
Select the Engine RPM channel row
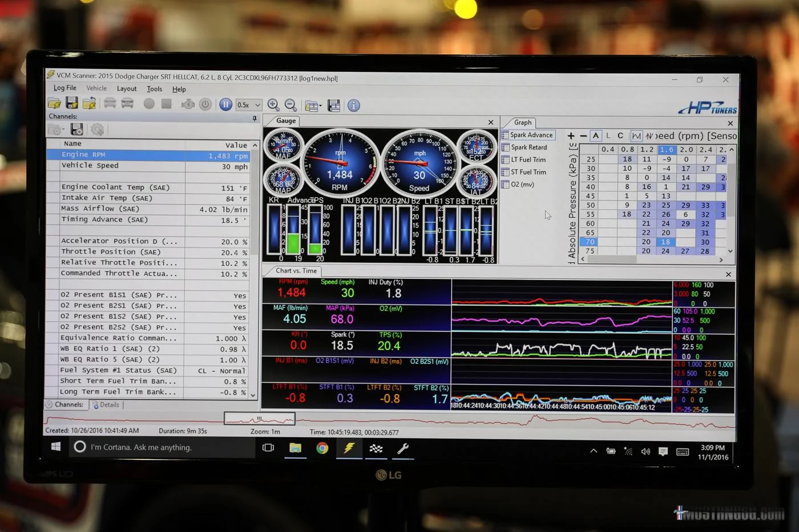coord(148,155)
